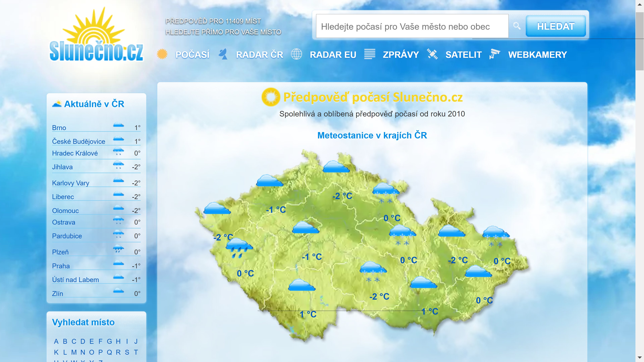The image size is (644, 362).
Task: Click the magnifying glass search icon
Action: pos(517,26)
